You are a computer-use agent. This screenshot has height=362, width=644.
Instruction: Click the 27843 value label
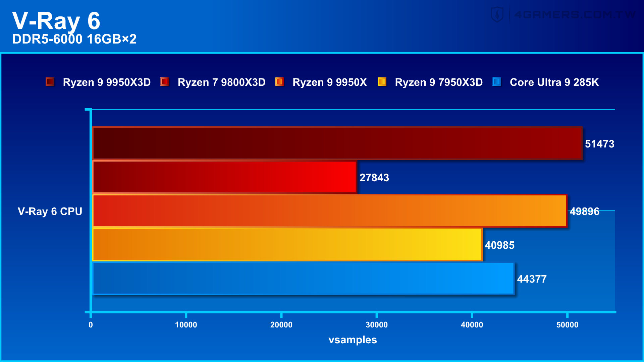click(x=374, y=178)
